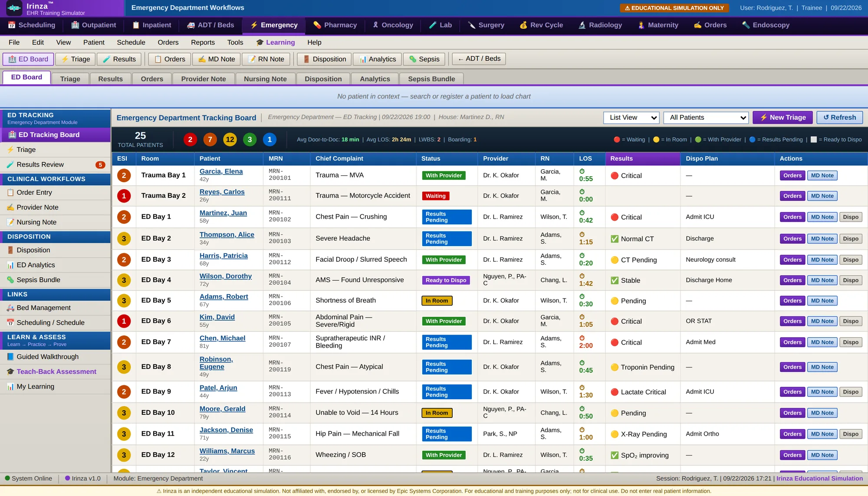Open the Tools menu
The height and width of the screenshot is (496, 868).
[235, 43]
